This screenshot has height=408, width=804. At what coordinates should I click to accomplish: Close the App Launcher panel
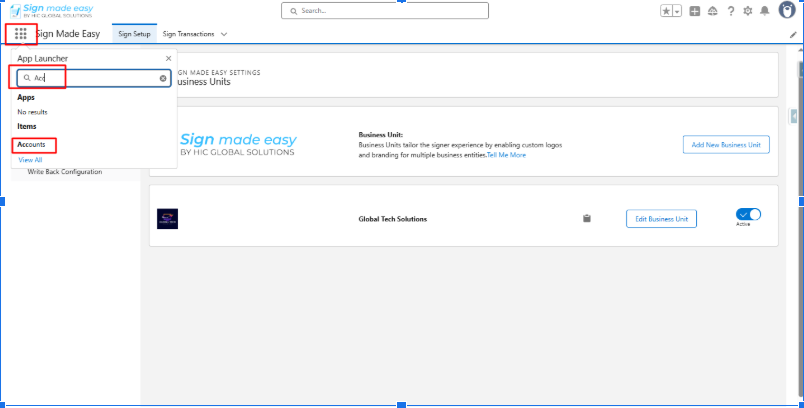click(x=168, y=58)
